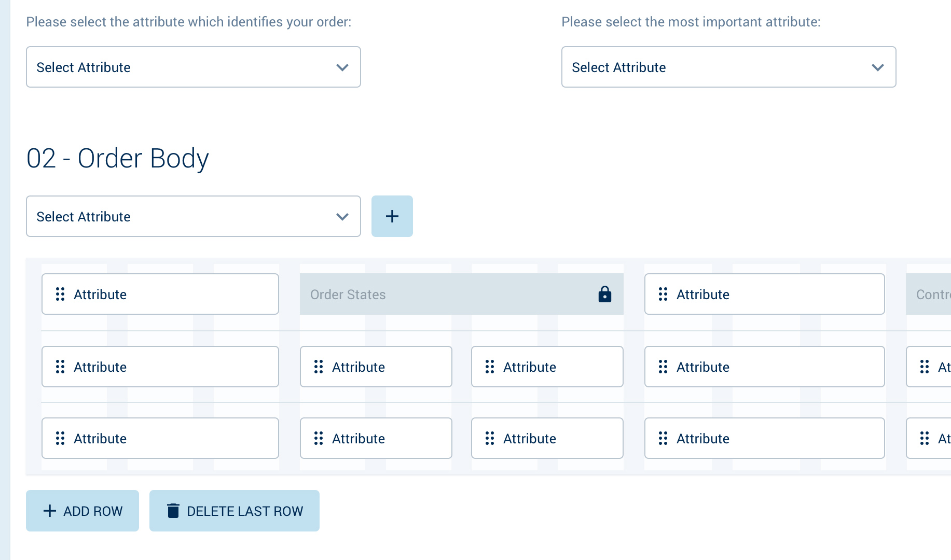
Task: Grab drag handle of second-row first Attribute
Action: 60,367
